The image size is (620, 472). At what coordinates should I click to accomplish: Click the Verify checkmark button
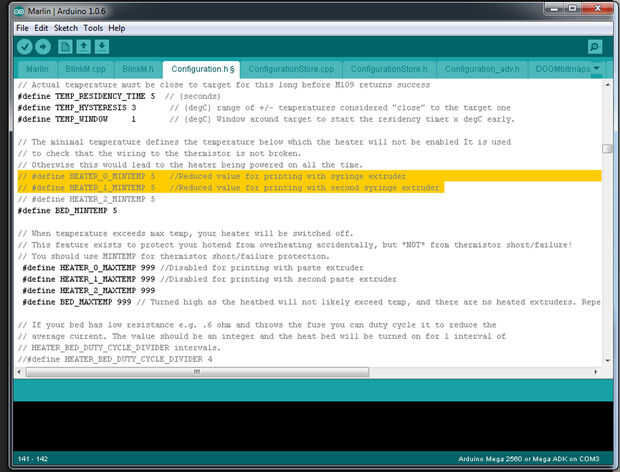point(25,47)
